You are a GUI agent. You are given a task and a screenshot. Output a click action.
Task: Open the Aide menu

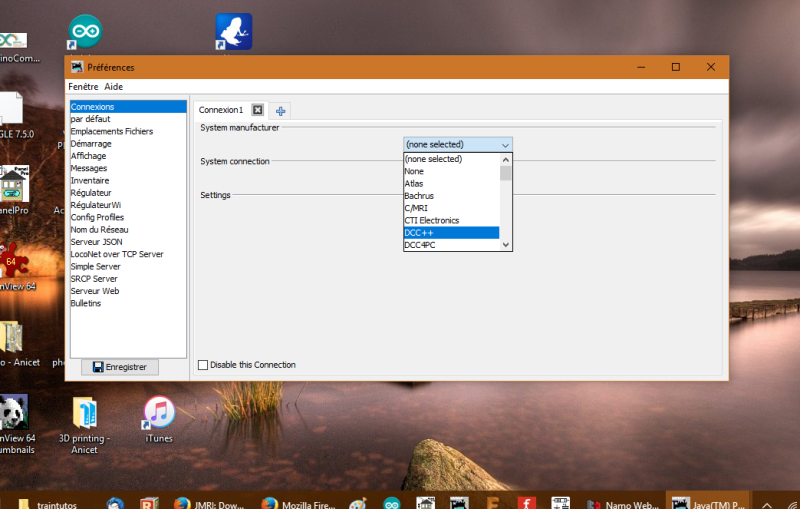click(114, 87)
